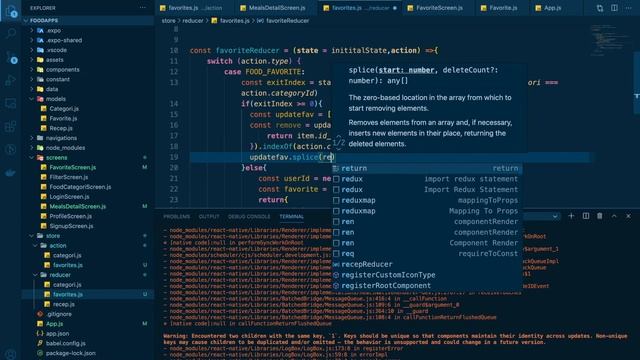Open FilterScreen.js in the file tree
Image resolution: width=640 pixels, height=360 pixels.
(69, 177)
